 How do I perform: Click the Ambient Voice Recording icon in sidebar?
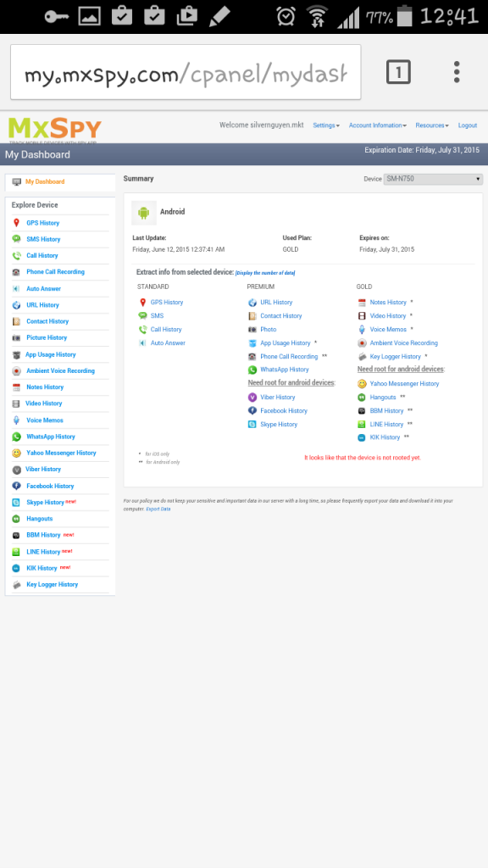16,371
